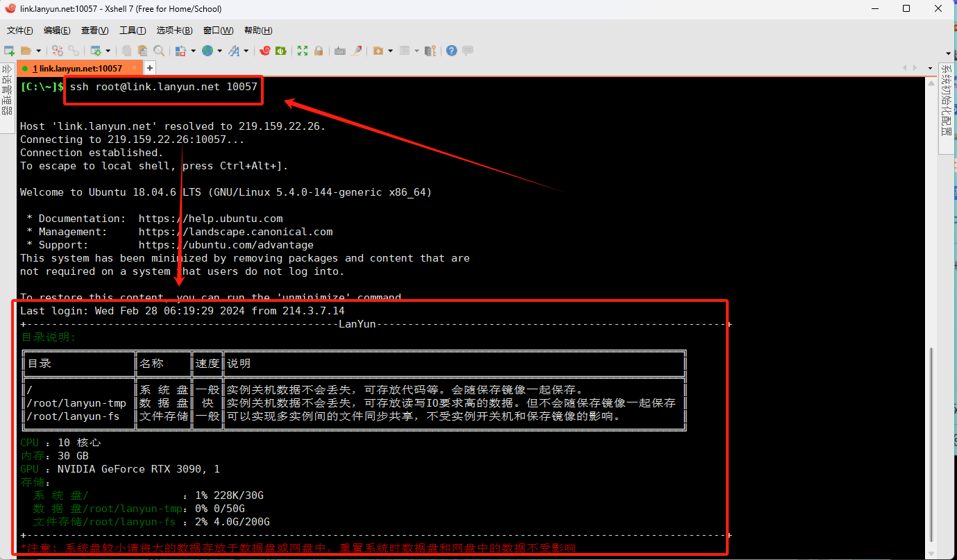This screenshot has width=957, height=560.
Task: Click the orange folder toolbar icon
Action: click(378, 51)
